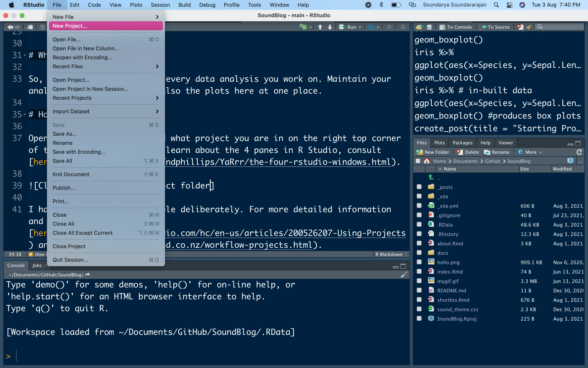Open macOS Control Center icon
This screenshot has width=588, height=368.
click(509, 5)
